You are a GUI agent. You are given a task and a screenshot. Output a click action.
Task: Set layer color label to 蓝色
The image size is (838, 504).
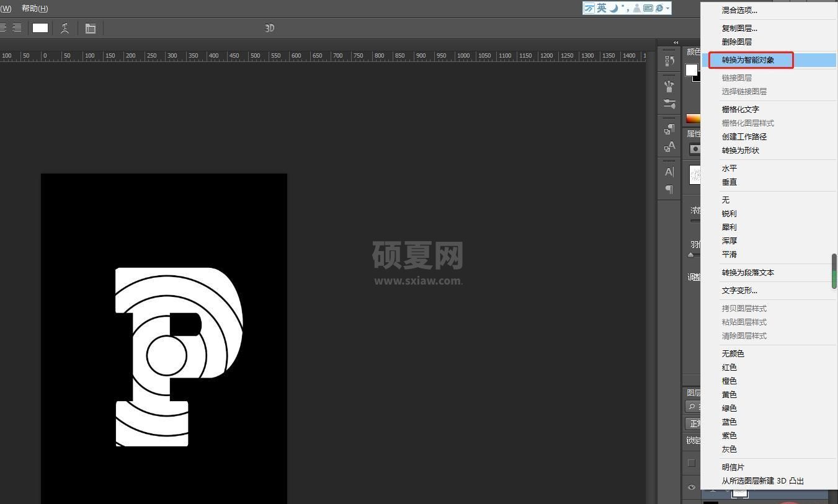(x=729, y=422)
